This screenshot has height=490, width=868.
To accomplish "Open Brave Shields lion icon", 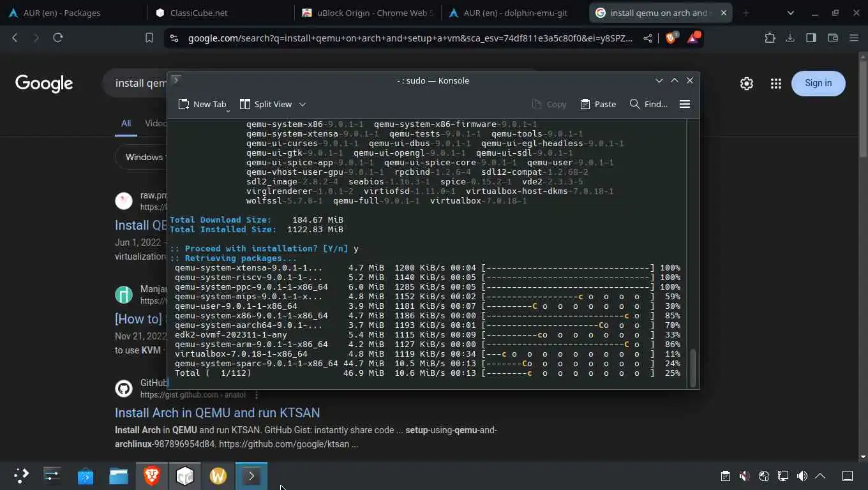I will [671, 38].
